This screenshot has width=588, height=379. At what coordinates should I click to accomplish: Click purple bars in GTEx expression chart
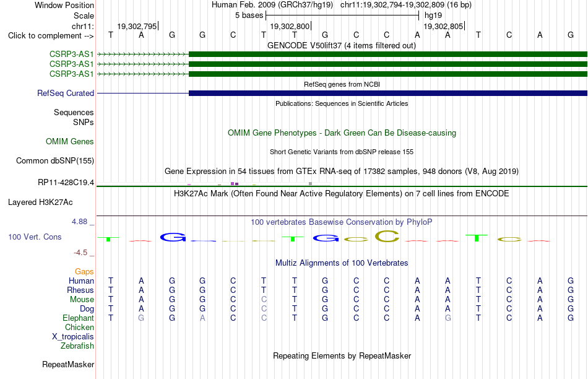[x=235, y=183]
